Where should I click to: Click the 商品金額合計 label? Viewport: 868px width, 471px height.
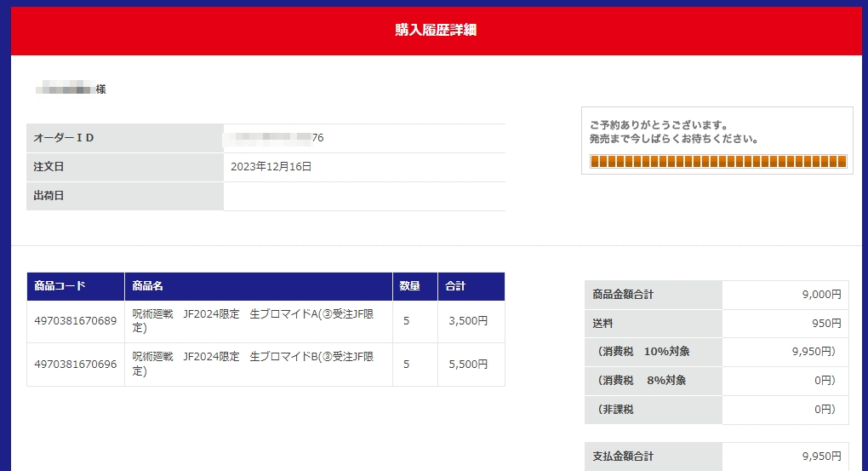[623, 295]
